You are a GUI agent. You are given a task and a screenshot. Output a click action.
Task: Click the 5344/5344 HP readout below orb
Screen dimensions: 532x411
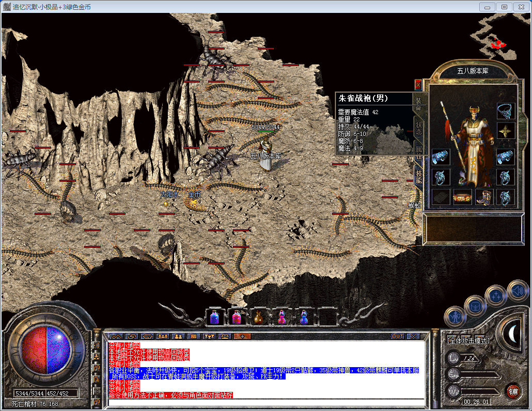coord(29,393)
